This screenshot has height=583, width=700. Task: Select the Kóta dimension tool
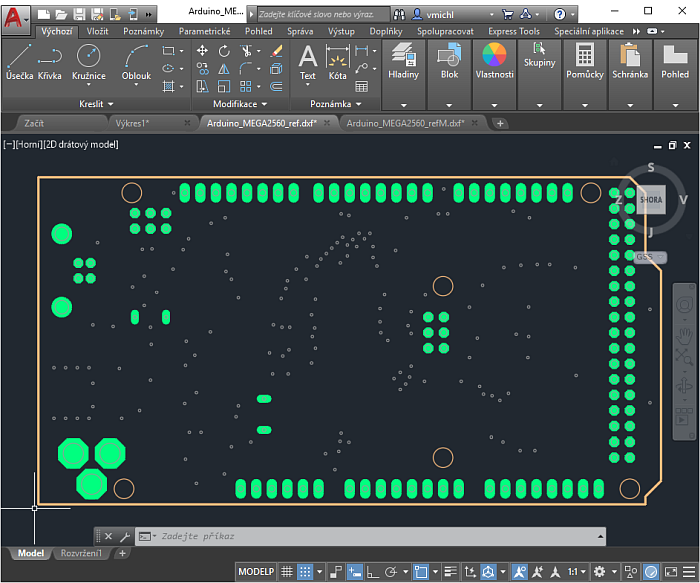(338, 61)
